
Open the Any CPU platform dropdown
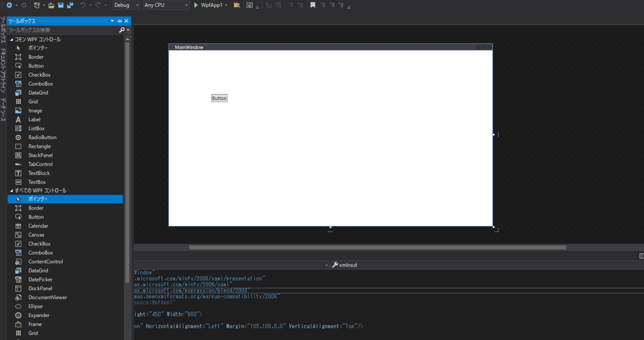pyautogui.click(x=166, y=5)
